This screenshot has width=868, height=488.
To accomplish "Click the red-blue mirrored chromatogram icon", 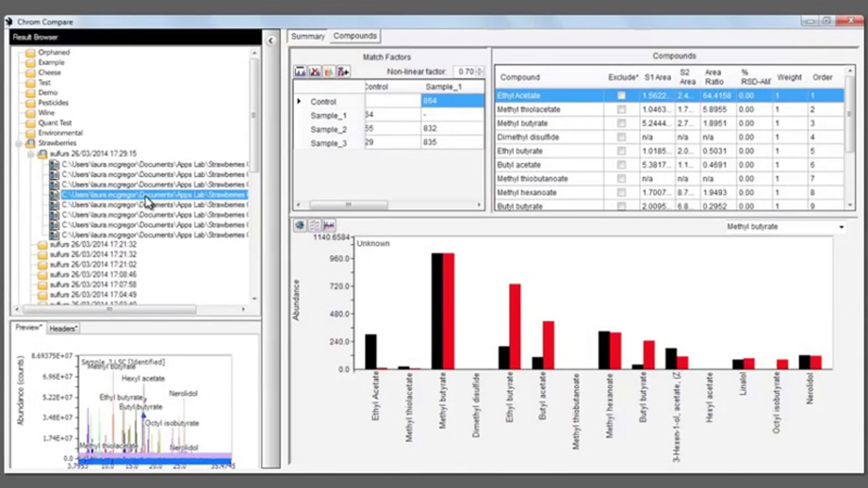I will click(x=328, y=225).
